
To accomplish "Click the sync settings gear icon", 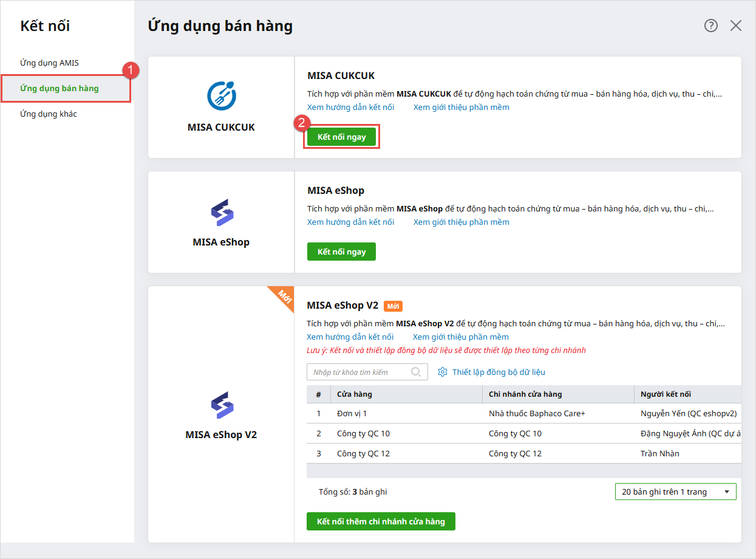I will coord(443,372).
